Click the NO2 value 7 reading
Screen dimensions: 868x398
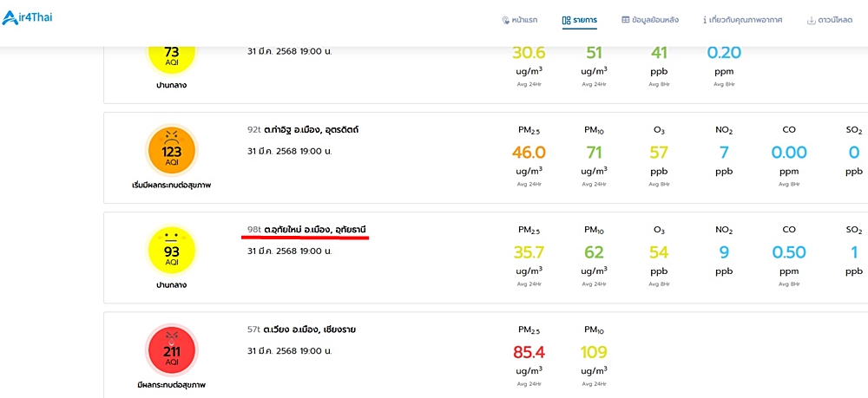tap(724, 152)
